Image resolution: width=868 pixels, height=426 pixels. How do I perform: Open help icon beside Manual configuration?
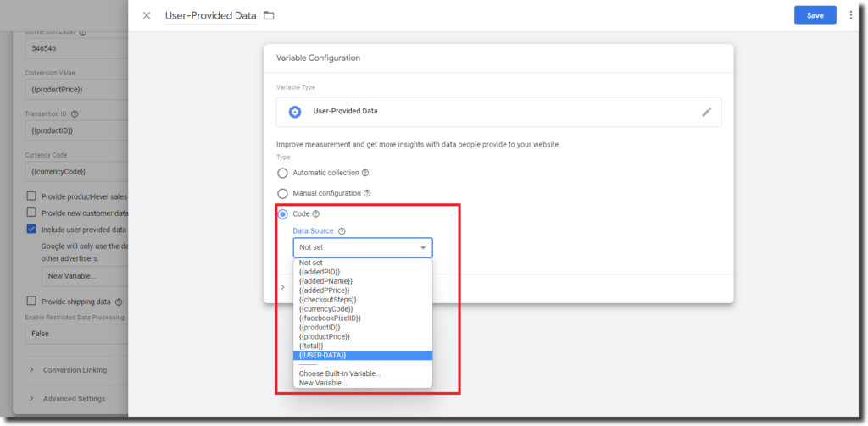[x=367, y=194]
